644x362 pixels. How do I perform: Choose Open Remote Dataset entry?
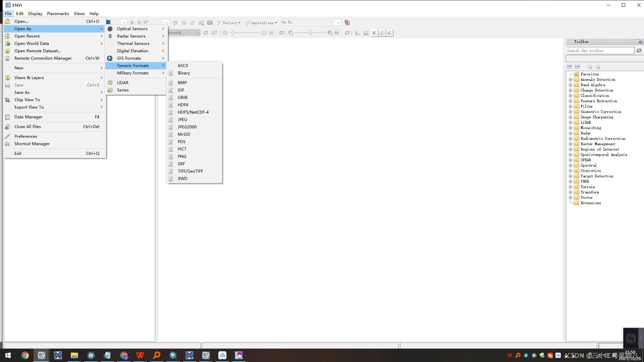point(55,51)
